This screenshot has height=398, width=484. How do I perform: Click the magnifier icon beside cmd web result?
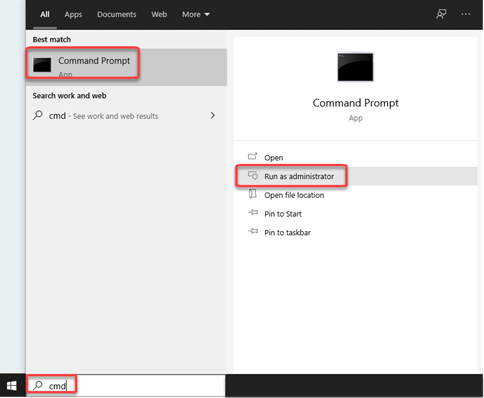38,115
